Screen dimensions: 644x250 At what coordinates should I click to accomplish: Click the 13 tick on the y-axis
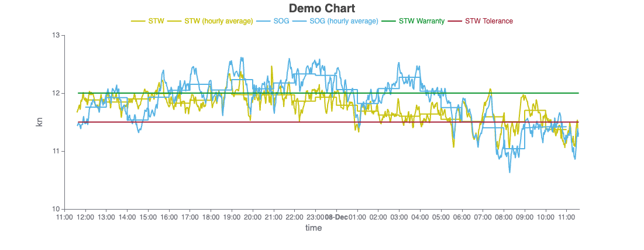pos(57,35)
